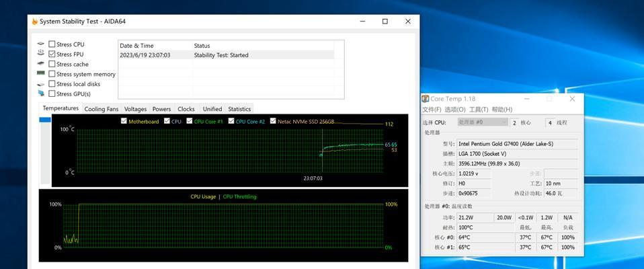
Task: Switch to the Powers tab
Action: 161,109
